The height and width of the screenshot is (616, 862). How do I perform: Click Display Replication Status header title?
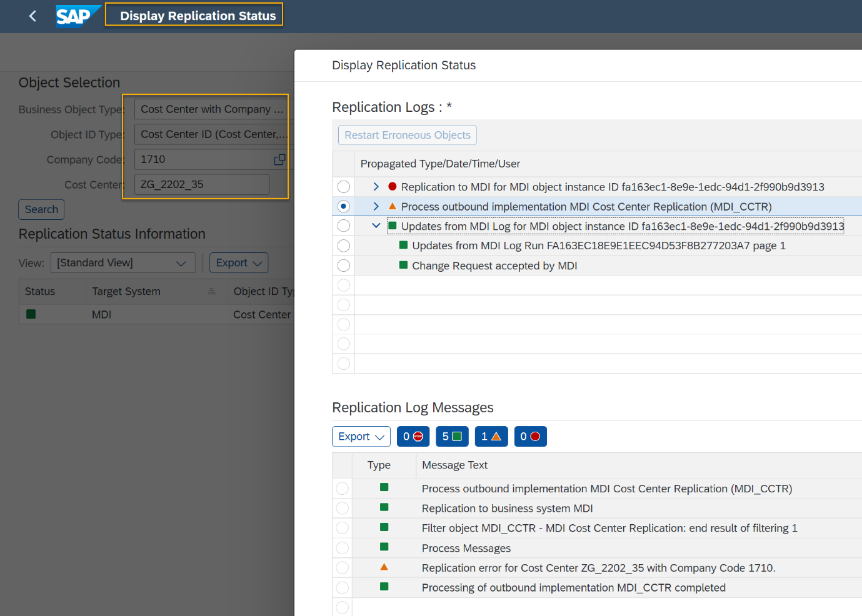pyautogui.click(x=198, y=16)
